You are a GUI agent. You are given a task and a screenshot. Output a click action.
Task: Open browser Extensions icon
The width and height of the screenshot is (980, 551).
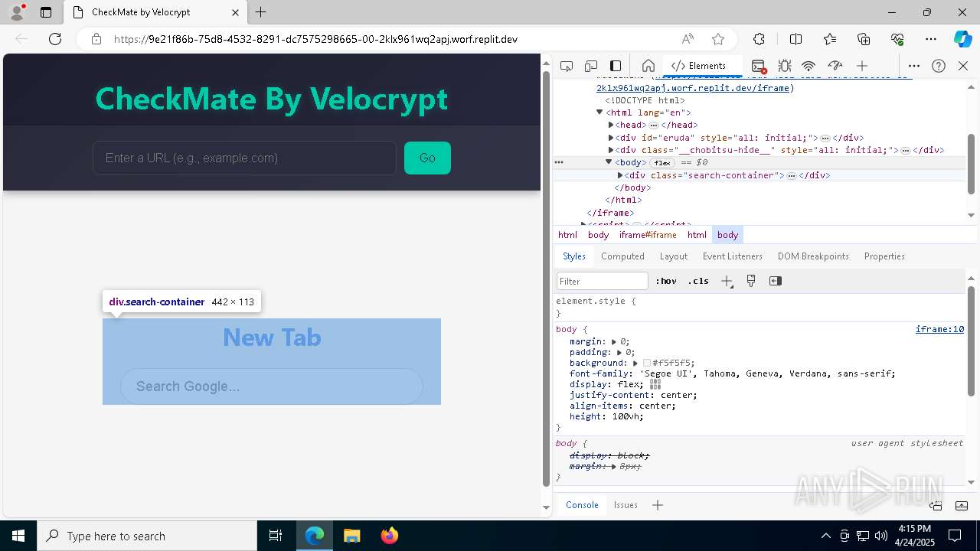[759, 39]
